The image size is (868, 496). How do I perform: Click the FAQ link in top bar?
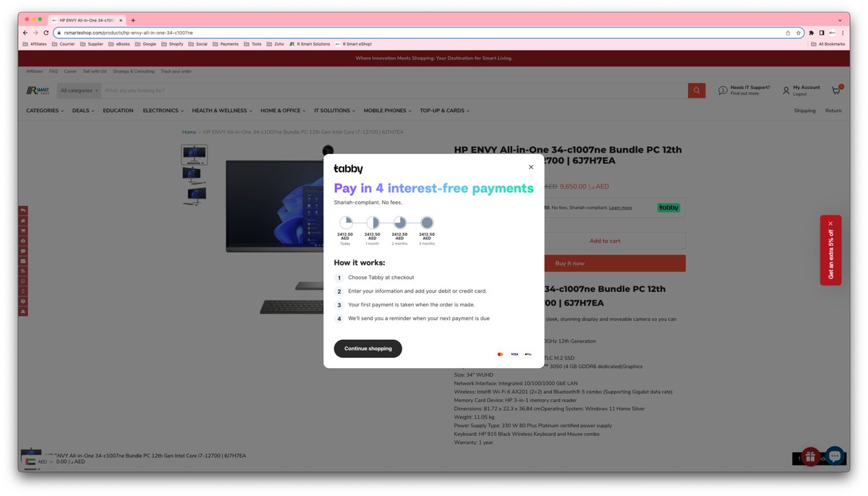[x=54, y=72]
